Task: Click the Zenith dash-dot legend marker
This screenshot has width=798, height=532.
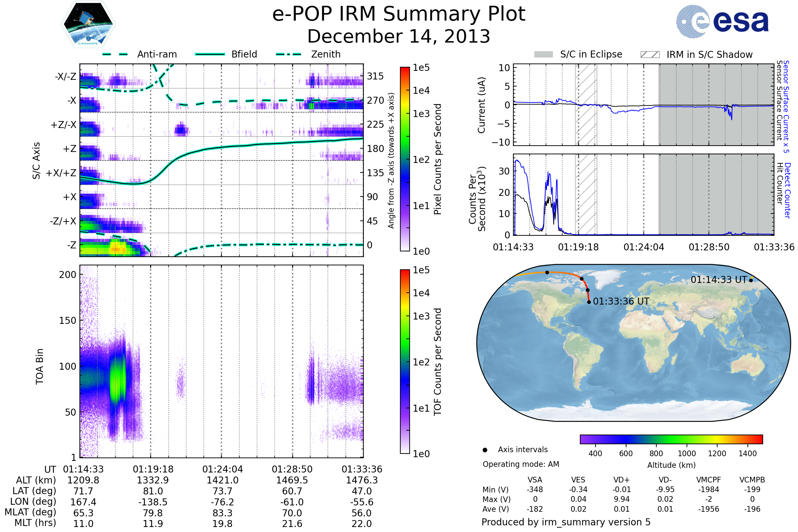Action: point(288,54)
